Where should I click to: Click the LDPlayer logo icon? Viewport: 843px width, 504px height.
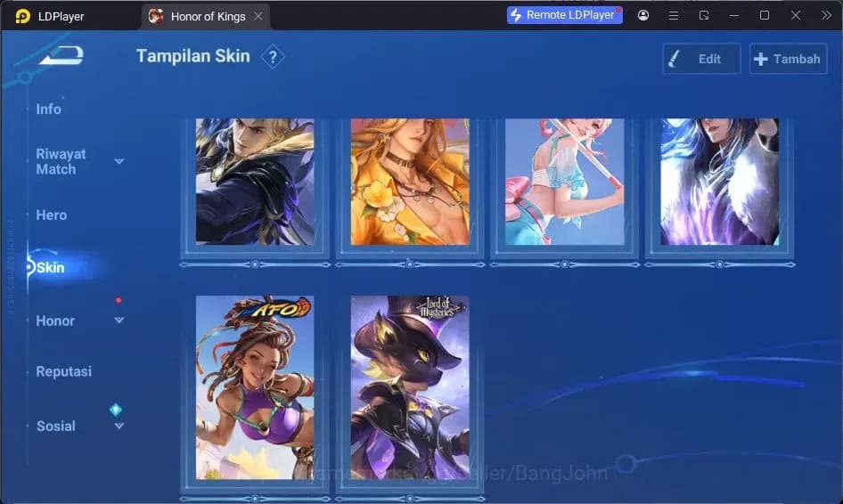click(x=22, y=16)
